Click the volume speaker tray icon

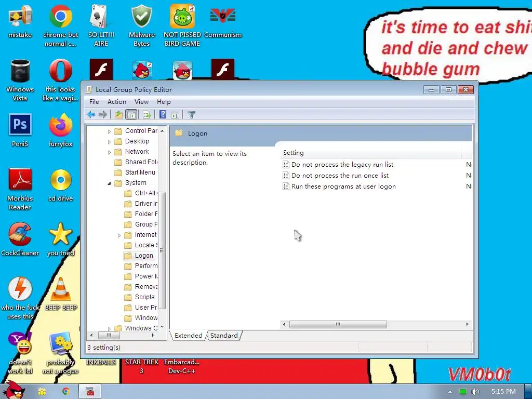[475, 392]
